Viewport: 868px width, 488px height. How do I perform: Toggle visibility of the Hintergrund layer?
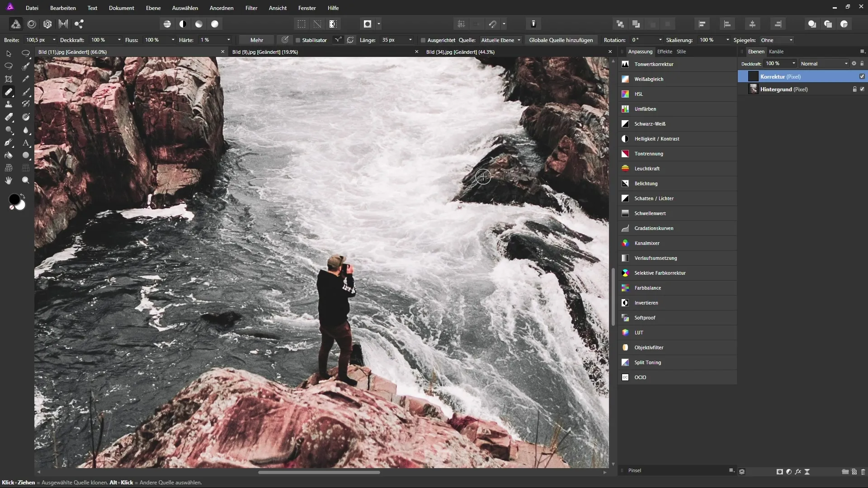[x=862, y=89]
